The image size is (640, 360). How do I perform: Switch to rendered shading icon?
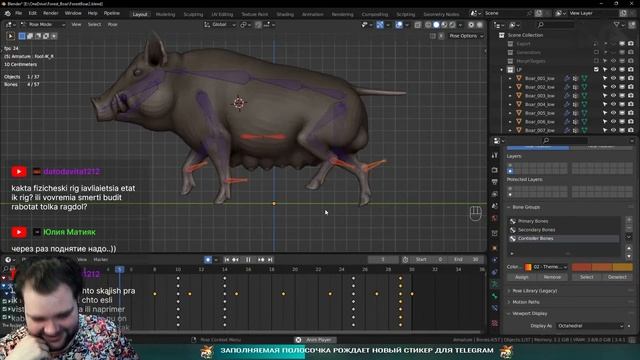click(452, 25)
